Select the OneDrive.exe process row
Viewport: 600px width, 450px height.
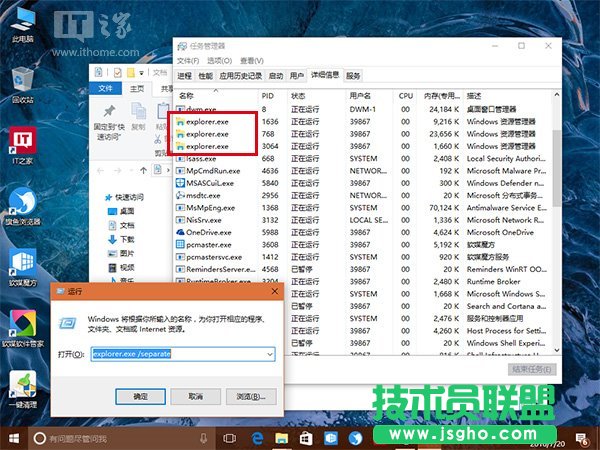pos(362,232)
